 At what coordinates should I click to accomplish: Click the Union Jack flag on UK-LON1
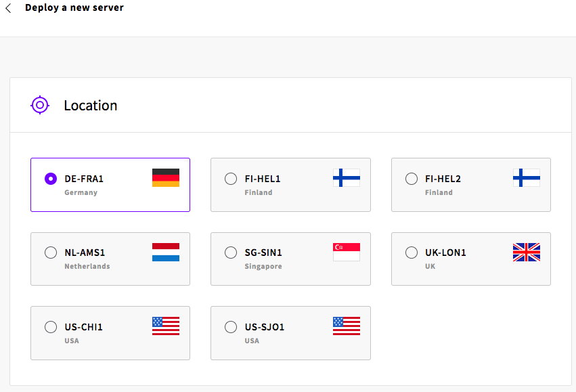coord(527,252)
